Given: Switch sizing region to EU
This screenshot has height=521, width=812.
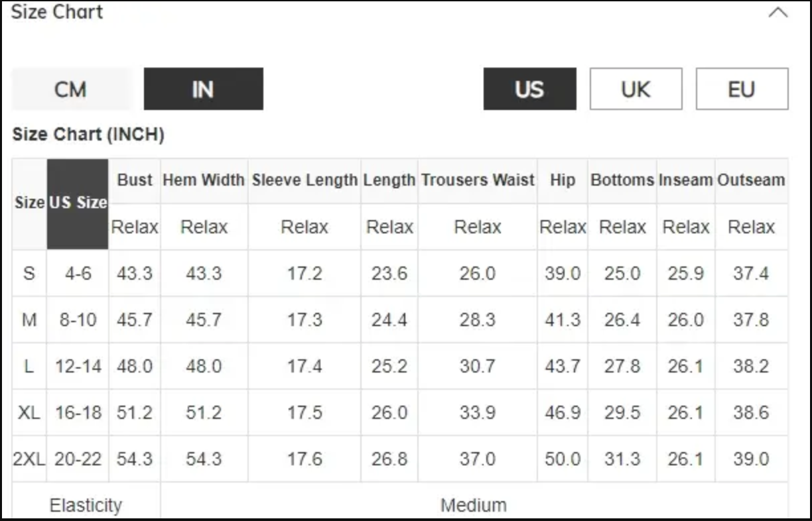Looking at the screenshot, I should click(x=742, y=89).
